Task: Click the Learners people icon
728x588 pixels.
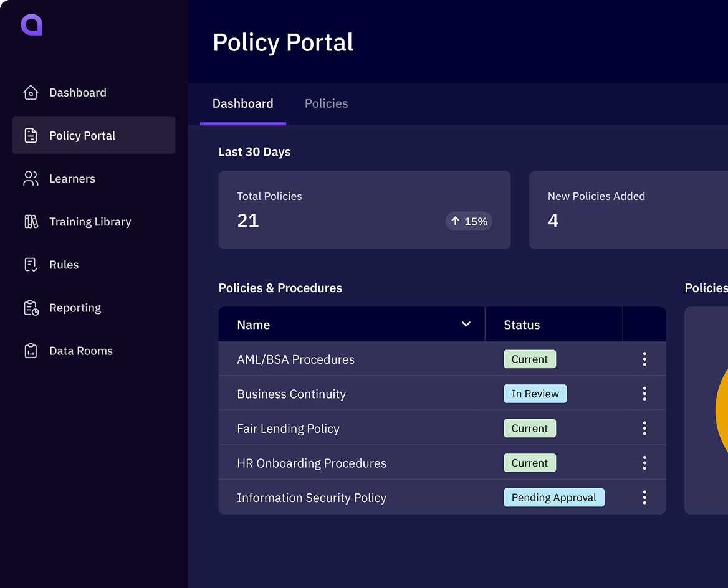Action: click(31, 179)
